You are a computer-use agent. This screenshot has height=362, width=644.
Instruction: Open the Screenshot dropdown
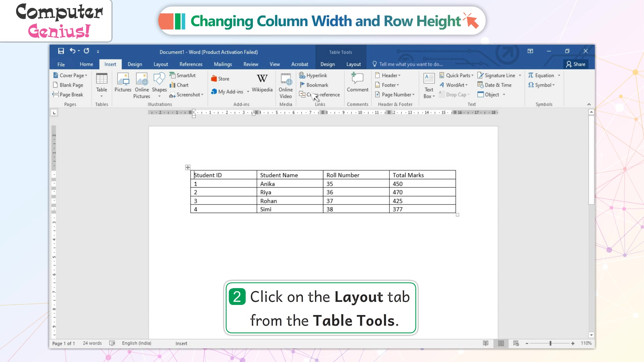(202, 95)
